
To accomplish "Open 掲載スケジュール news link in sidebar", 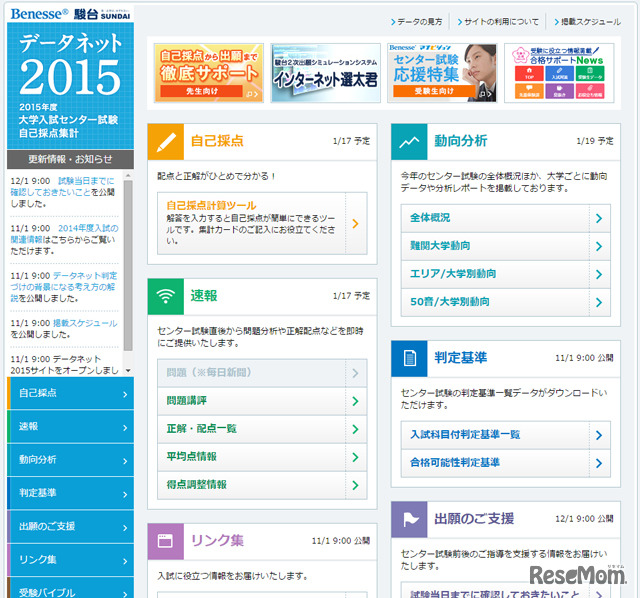I will [x=85, y=323].
